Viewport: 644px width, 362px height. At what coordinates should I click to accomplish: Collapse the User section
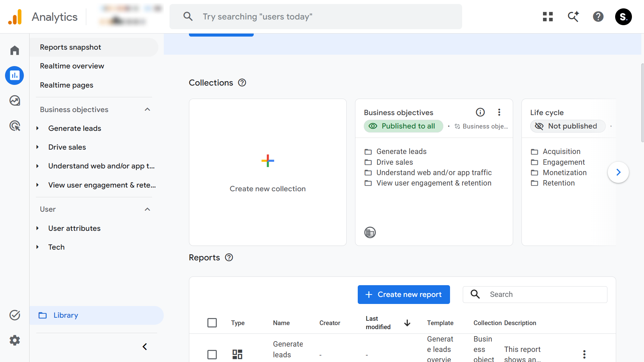[147, 209]
